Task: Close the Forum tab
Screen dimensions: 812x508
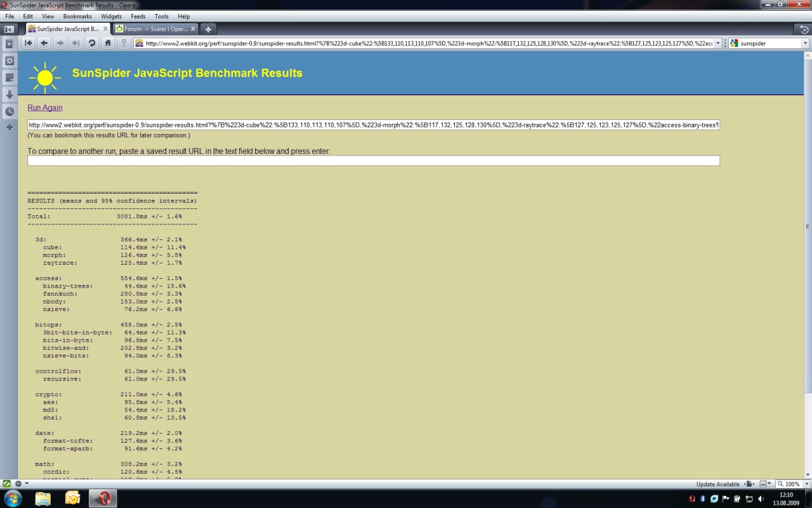Action: [x=193, y=29]
